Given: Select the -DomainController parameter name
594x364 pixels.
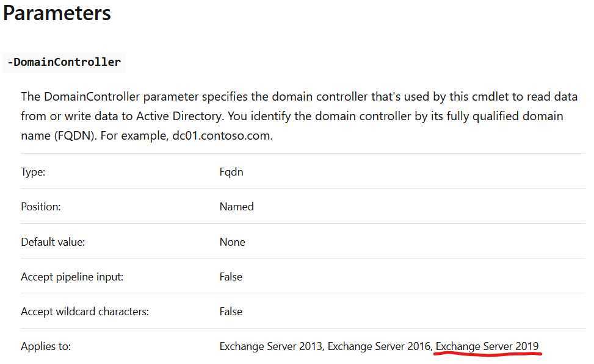Looking at the screenshot, I should [x=64, y=62].
